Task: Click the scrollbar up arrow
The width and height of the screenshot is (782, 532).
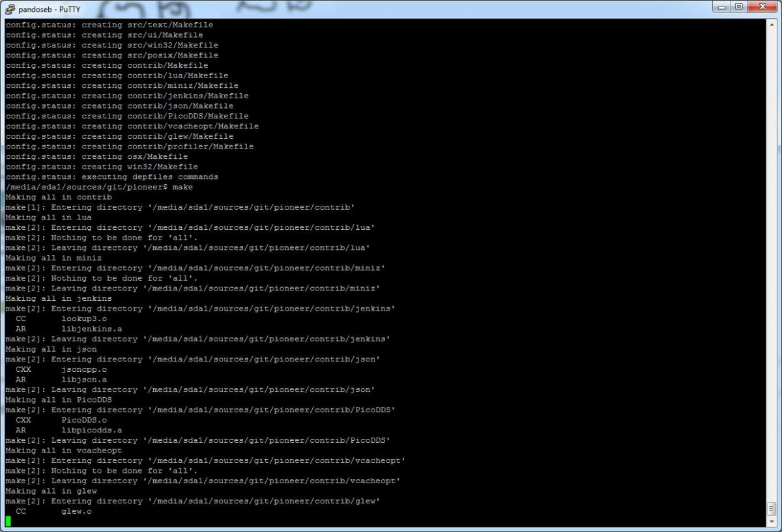Action: click(772, 24)
